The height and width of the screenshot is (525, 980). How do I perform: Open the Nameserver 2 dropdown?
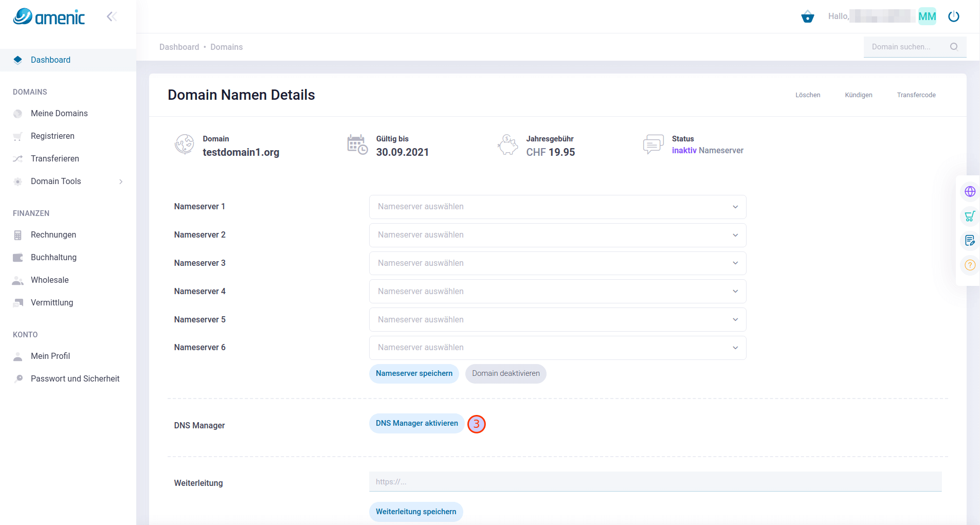557,235
